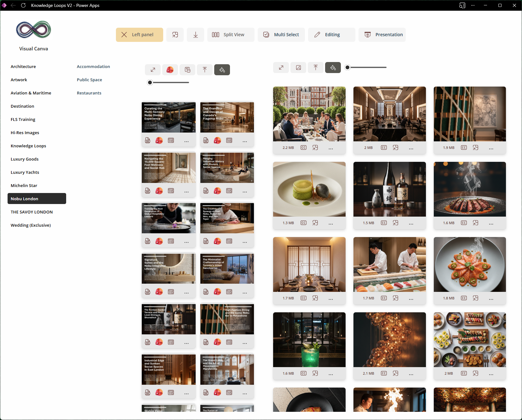This screenshot has height=420, width=522.
Task: Open Wedding (Exclusive) category
Action: (31, 225)
